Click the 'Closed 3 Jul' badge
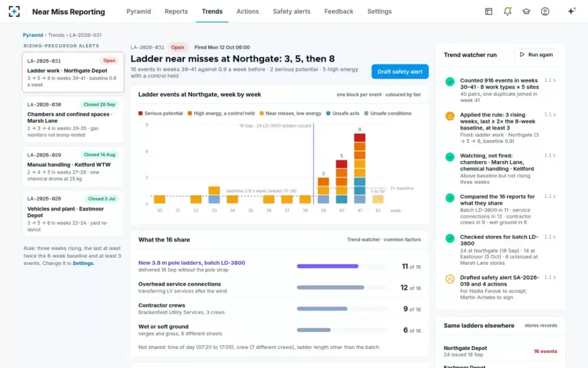The width and height of the screenshot is (588, 368). 101,199
